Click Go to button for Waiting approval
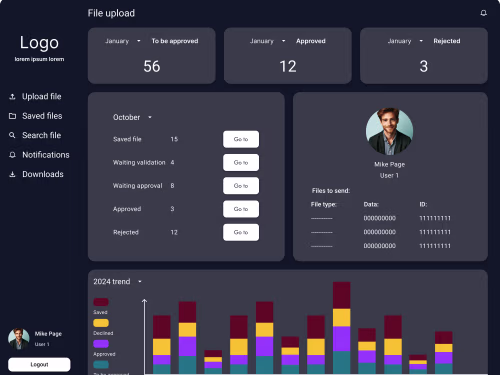Viewport: 500px width, 375px height. pos(241,186)
